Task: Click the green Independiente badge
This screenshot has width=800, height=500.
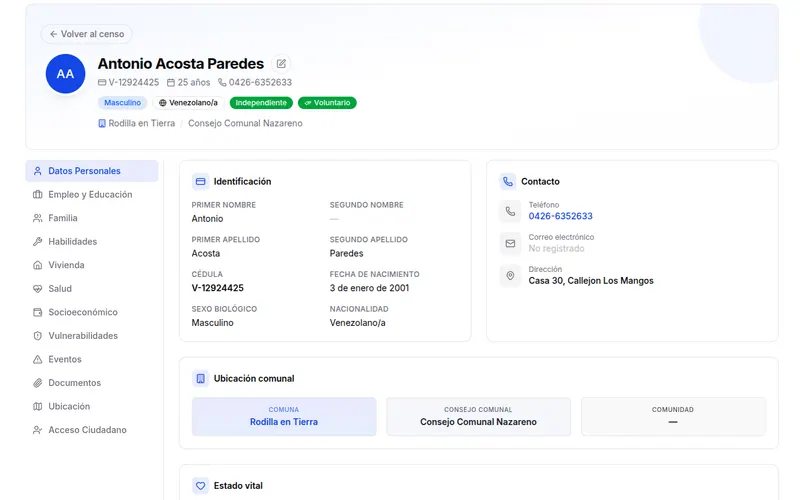Action: tap(261, 103)
